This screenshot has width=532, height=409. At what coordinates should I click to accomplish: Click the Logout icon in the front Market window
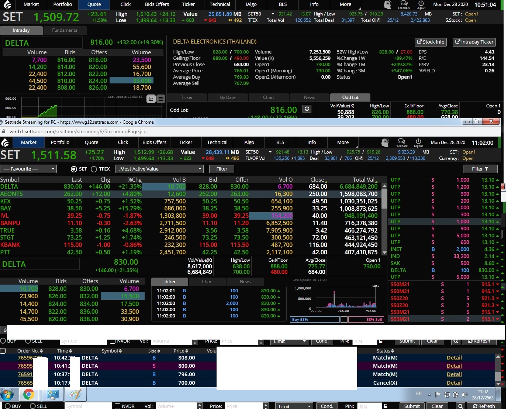click(x=418, y=142)
